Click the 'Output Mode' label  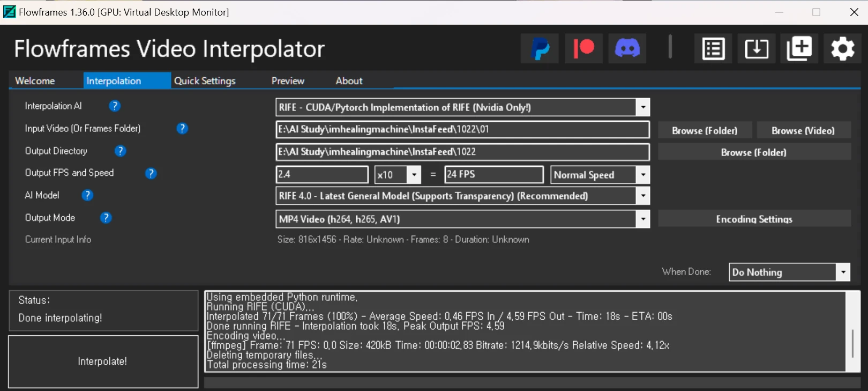click(x=50, y=218)
